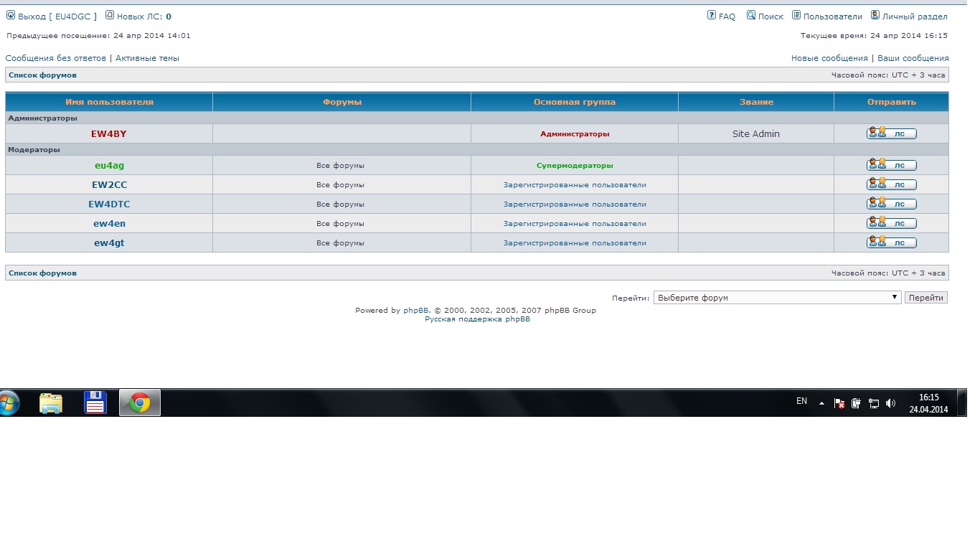
Task: Show hidden system tray icons arrow
Action: point(821,403)
